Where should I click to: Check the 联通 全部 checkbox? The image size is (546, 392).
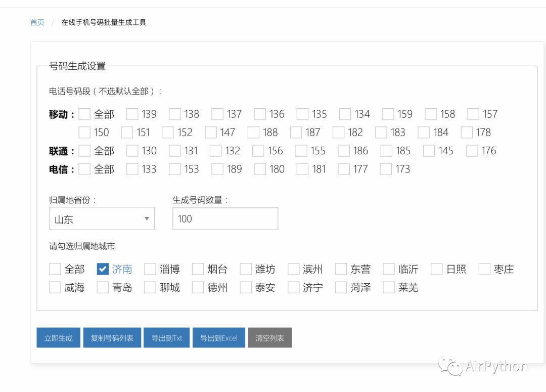click(84, 151)
